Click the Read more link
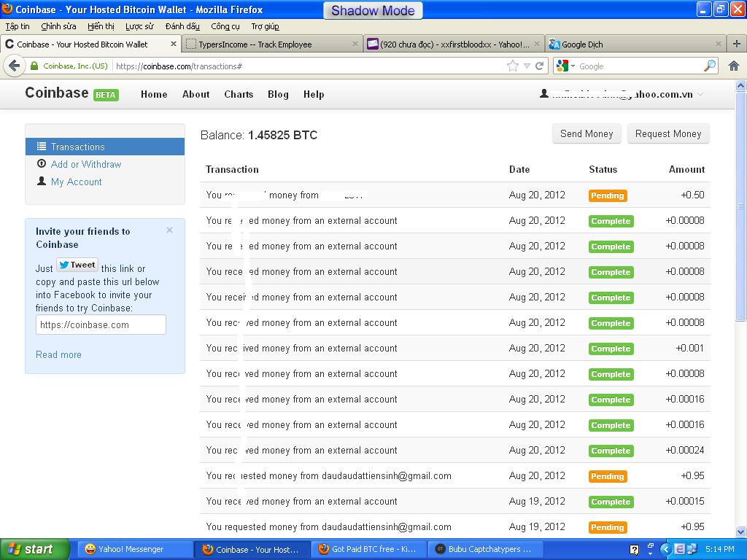The width and height of the screenshot is (747, 560). [x=58, y=355]
